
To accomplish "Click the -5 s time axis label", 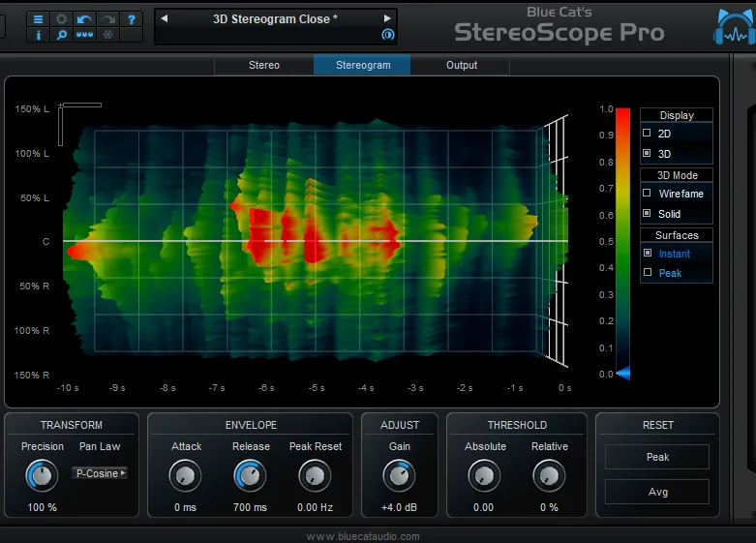I will [317, 388].
